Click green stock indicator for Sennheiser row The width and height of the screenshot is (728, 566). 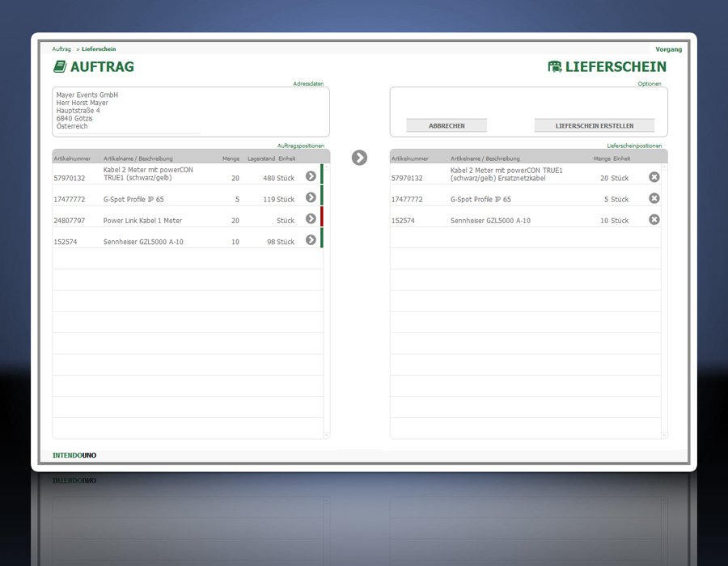322,238
